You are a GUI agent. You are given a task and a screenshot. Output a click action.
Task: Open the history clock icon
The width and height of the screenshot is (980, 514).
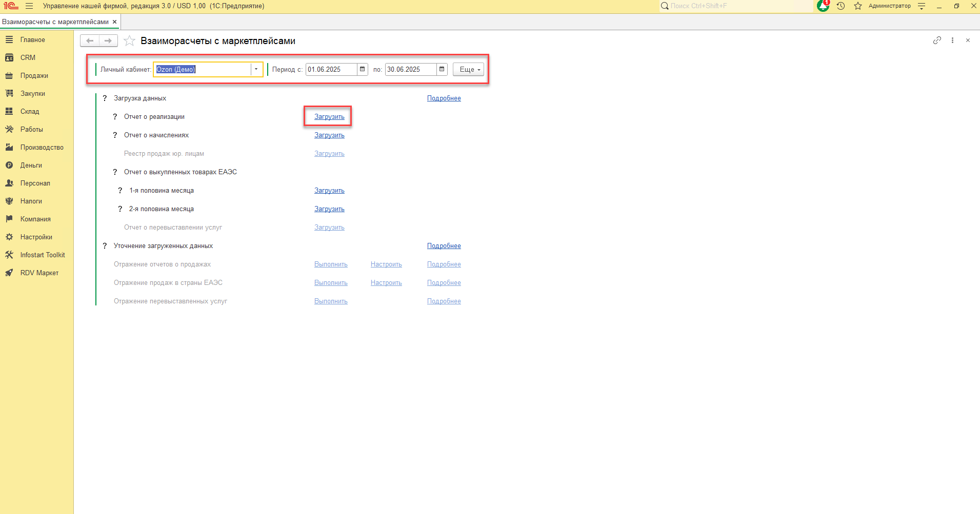click(841, 6)
